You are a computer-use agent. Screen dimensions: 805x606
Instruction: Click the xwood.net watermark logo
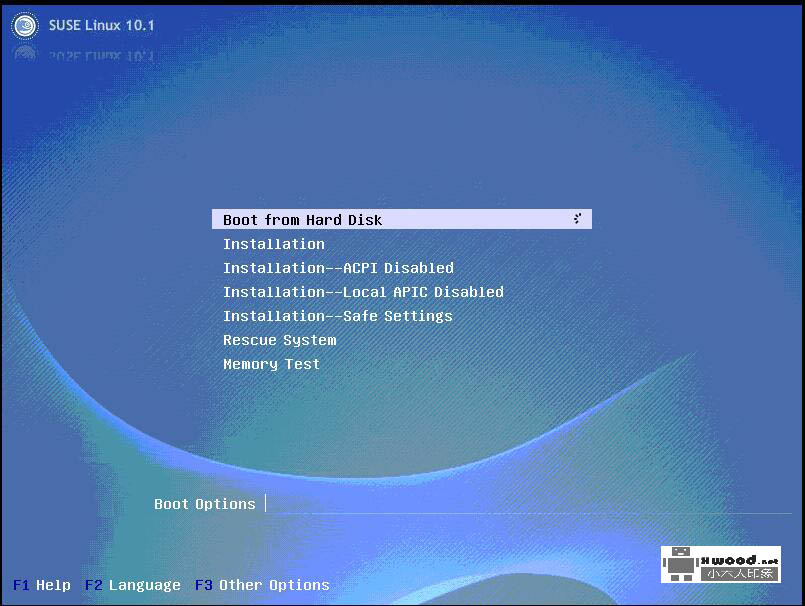[720, 567]
